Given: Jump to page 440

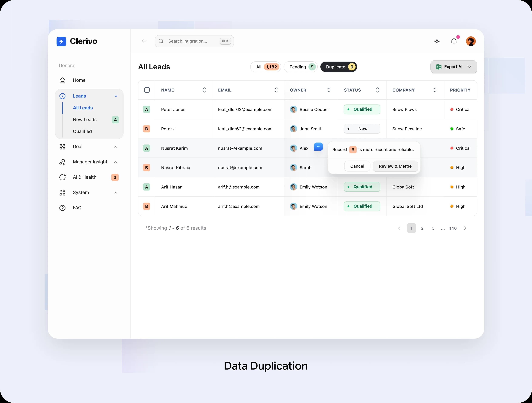Looking at the screenshot, I should [452, 228].
